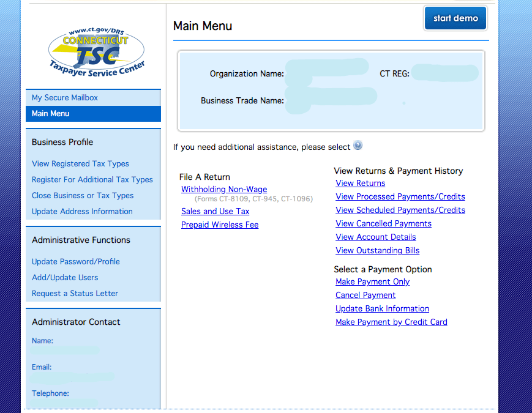
Task: Open My Secure Mailbox
Action: [x=65, y=98]
